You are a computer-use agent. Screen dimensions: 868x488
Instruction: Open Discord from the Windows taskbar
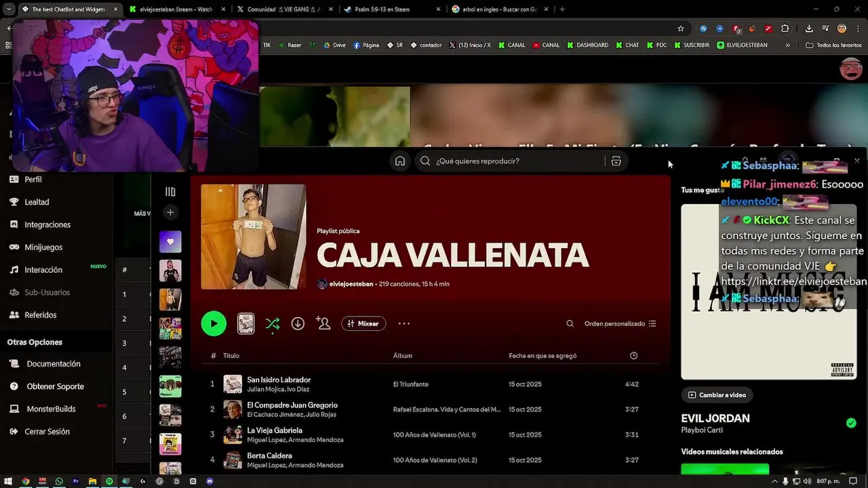click(210, 481)
